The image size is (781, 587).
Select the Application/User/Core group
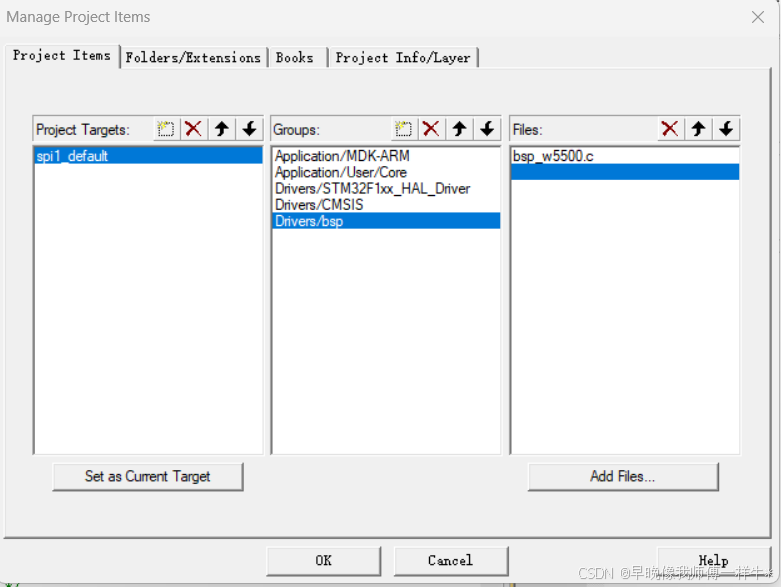[x=387, y=172]
